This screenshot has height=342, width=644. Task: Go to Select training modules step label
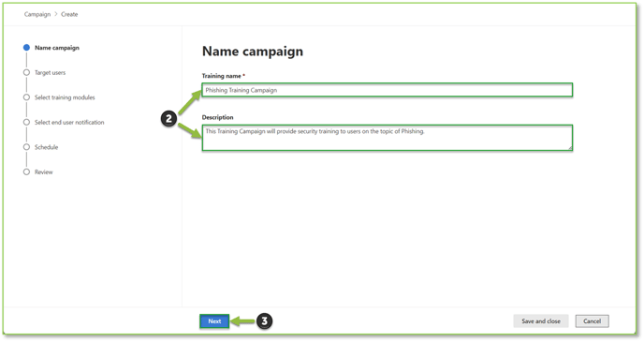pos(65,97)
